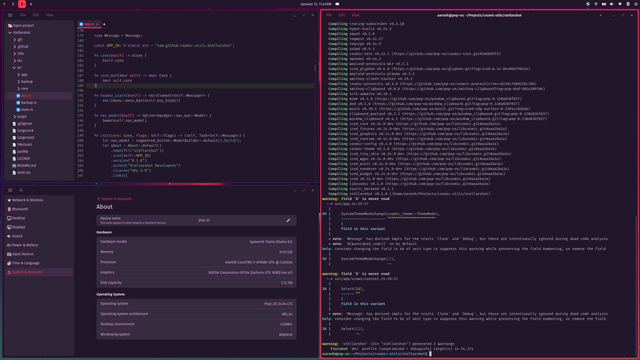Click the Open project folder icon

(10, 25)
